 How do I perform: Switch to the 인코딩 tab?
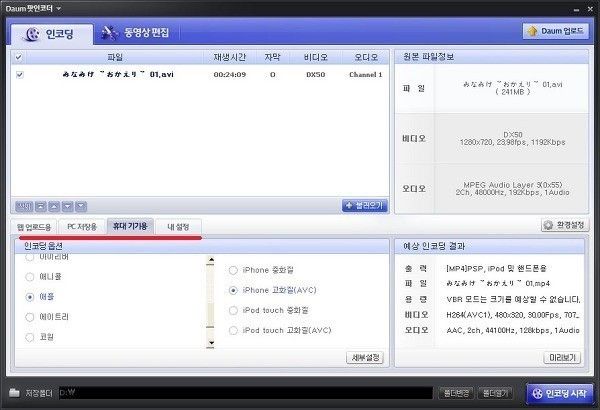[52, 34]
